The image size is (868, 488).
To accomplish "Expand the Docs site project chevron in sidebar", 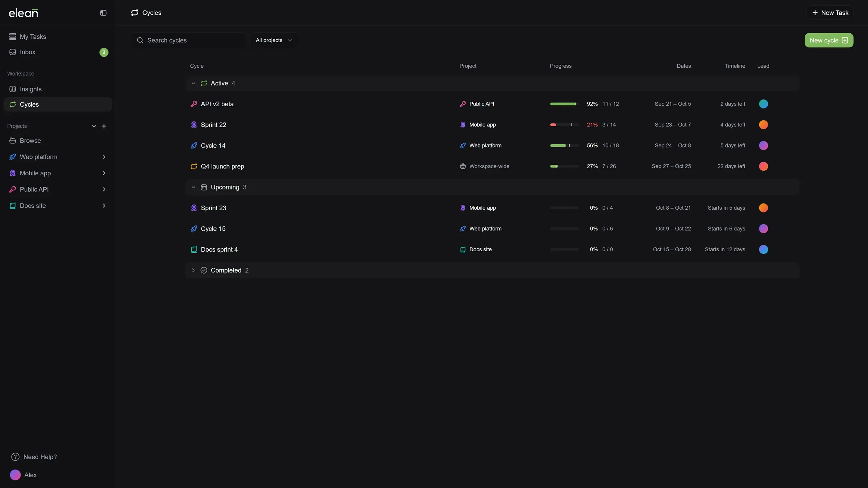I will [104, 206].
